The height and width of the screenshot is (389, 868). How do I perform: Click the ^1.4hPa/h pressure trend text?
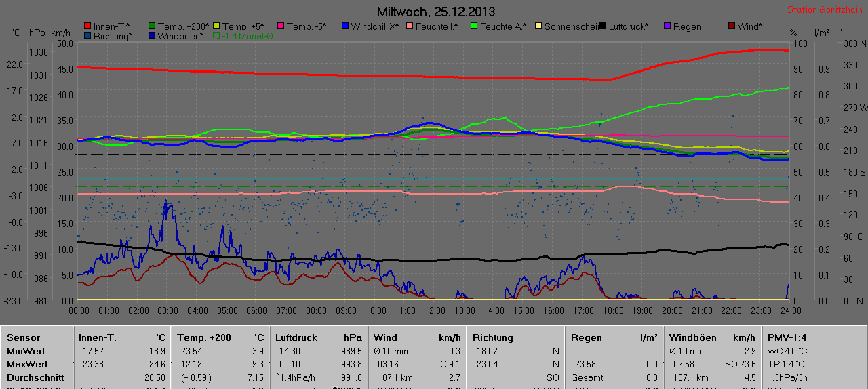click(296, 377)
